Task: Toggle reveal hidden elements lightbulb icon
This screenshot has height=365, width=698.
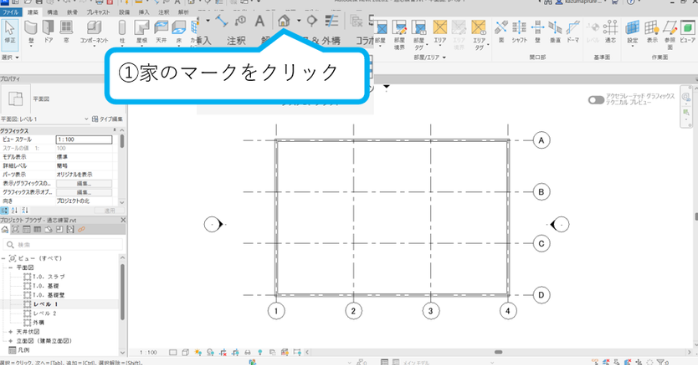Action: pos(260,353)
